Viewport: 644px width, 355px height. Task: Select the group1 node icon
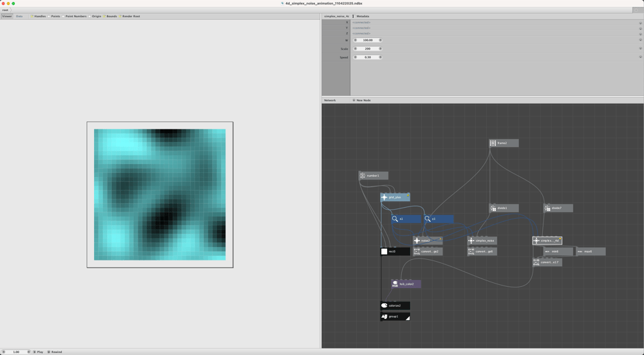click(384, 316)
